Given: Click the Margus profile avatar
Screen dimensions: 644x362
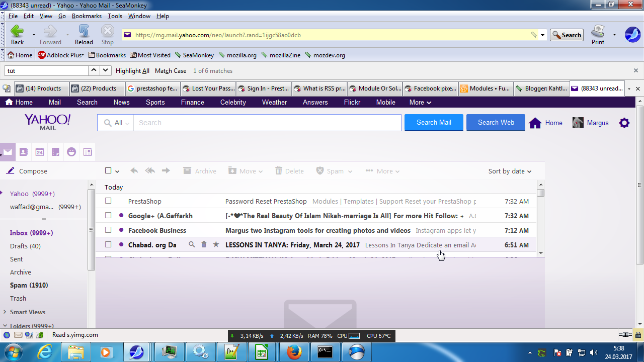Looking at the screenshot, I should click(578, 123).
